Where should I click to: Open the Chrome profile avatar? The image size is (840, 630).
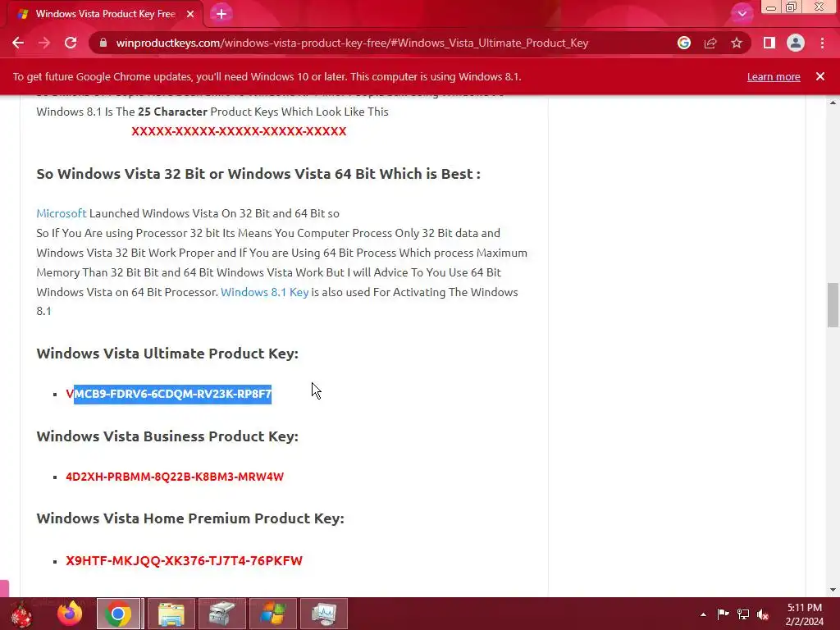tap(796, 43)
